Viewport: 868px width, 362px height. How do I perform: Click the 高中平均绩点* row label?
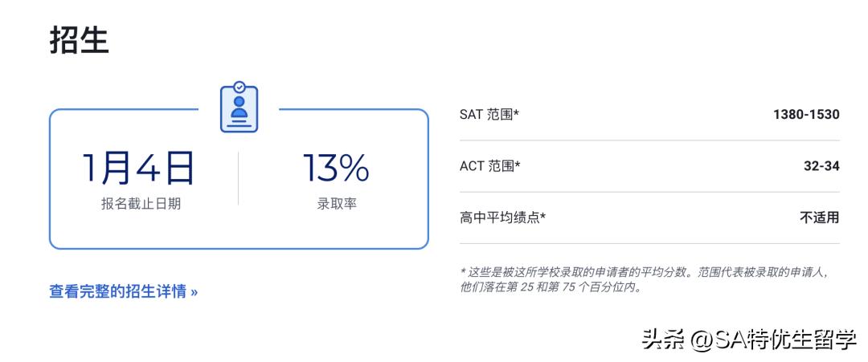pos(502,218)
